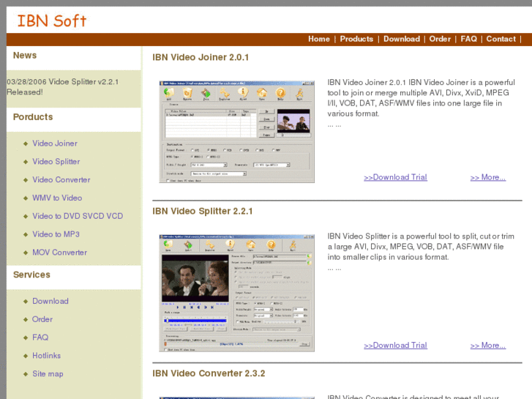Click More for IBN Video Joiner
Image resolution: width=532 pixels, height=399 pixels.
(x=487, y=177)
